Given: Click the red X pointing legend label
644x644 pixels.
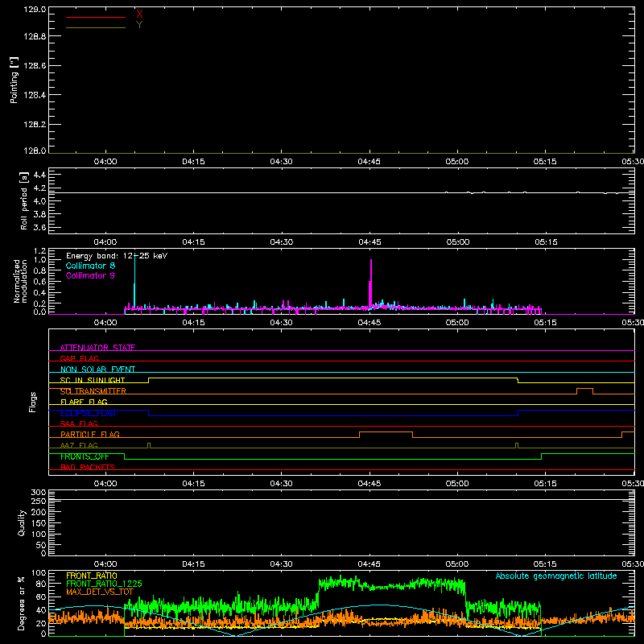Looking at the screenshot, I should [x=139, y=14].
